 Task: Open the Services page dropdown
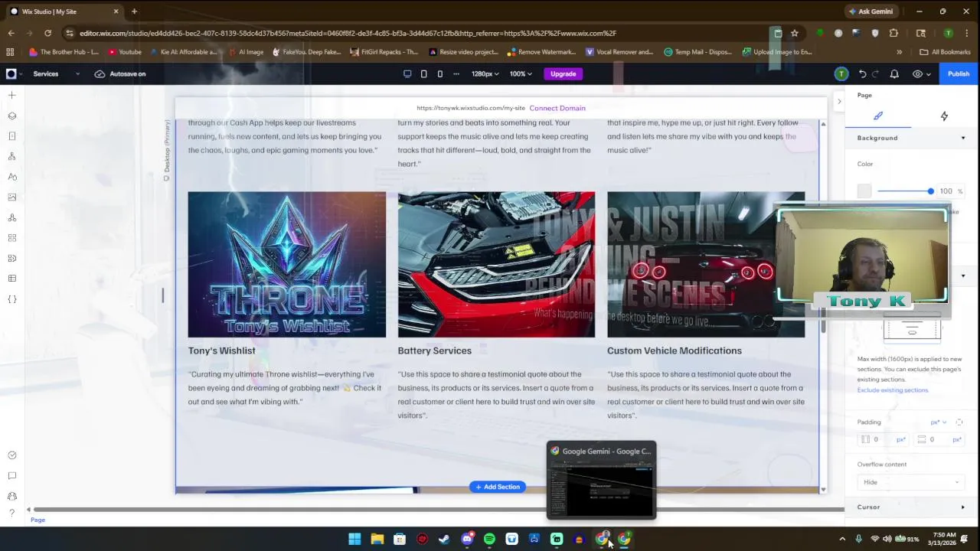click(56, 74)
